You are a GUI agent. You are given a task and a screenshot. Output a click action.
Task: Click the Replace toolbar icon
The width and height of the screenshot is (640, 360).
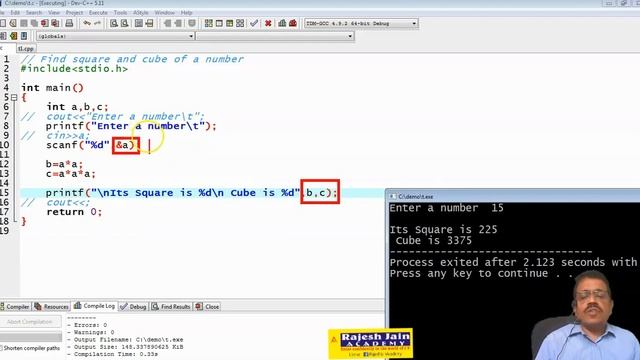tap(124, 23)
